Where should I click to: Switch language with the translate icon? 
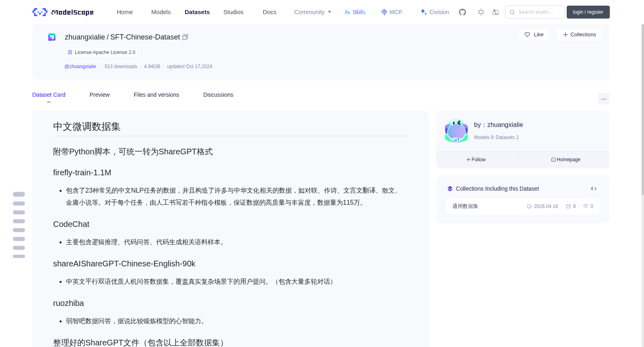pyautogui.click(x=495, y=12)
